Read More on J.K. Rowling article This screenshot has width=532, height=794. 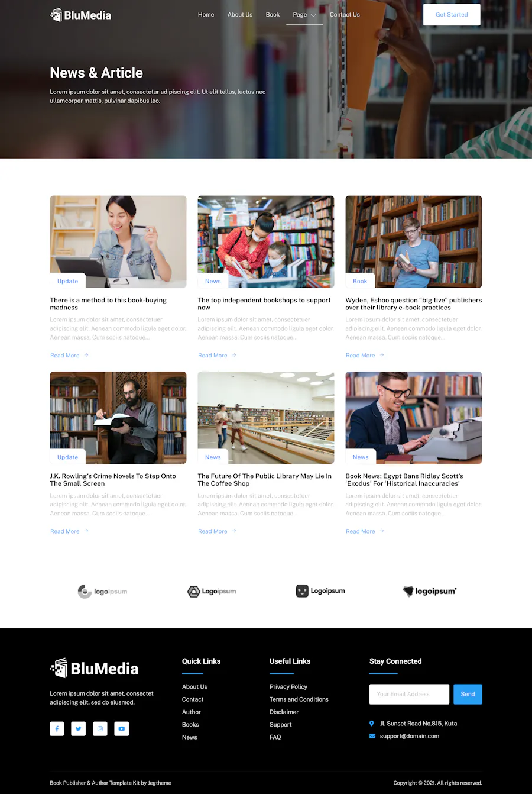click(65, 531)
